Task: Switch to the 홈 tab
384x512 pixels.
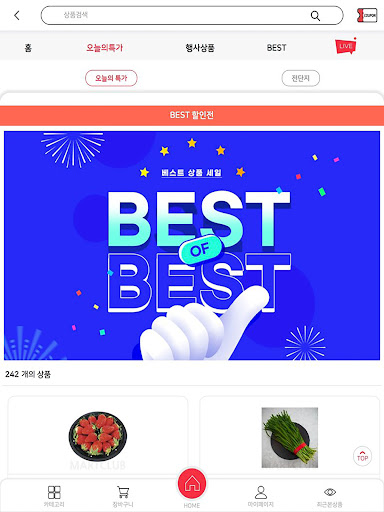Action: [x=28, y=48]
